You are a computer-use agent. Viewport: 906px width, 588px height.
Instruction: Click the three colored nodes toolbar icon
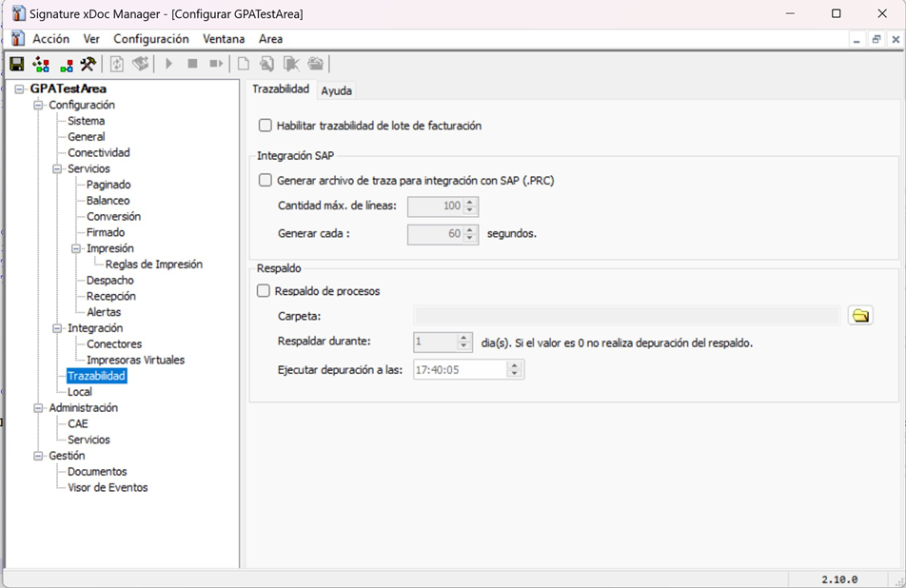67,65
